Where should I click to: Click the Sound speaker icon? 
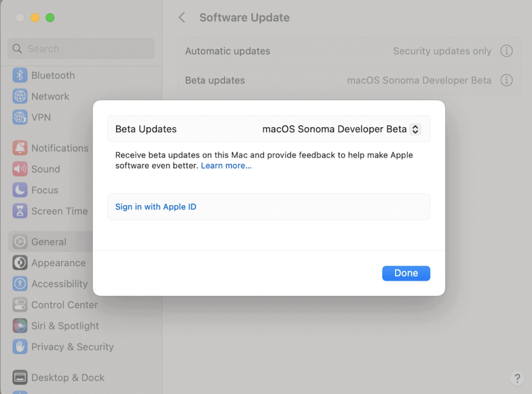[20, 169]
